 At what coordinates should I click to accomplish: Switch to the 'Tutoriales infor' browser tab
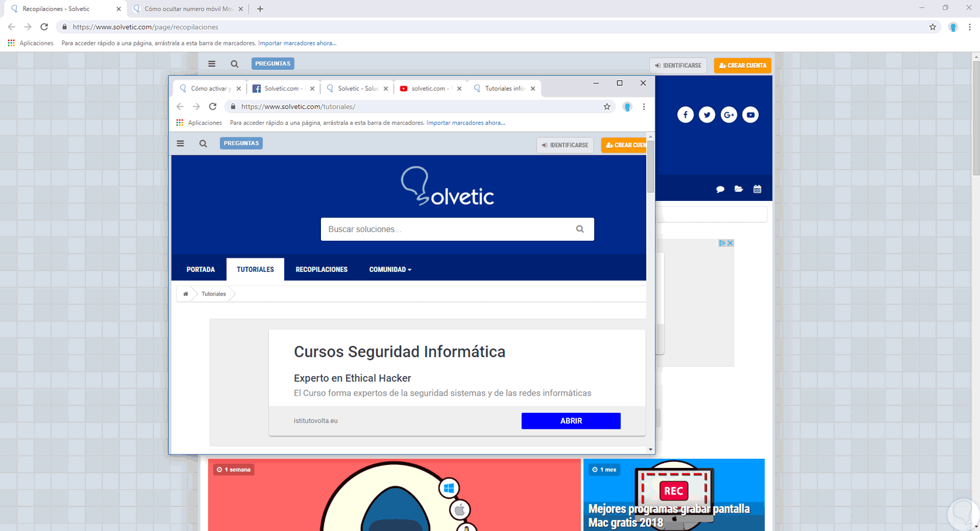pyautogui.click(x=504, y=89)
